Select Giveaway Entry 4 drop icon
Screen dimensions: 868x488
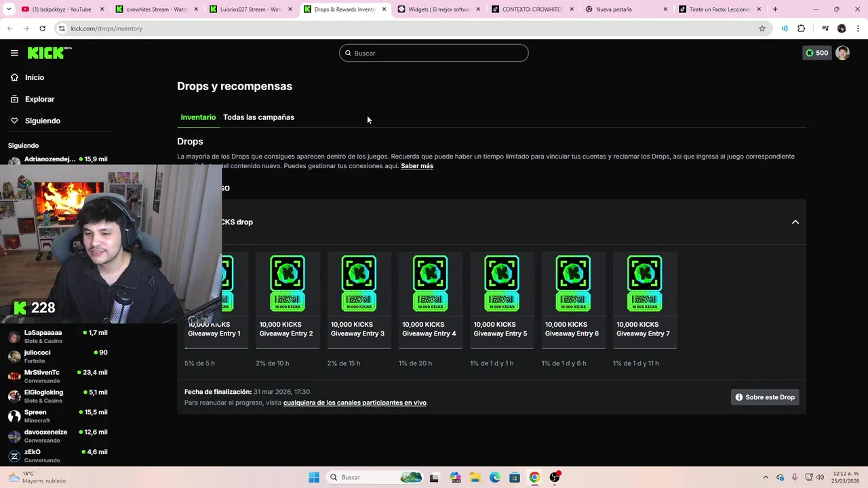tap(430, 283)
